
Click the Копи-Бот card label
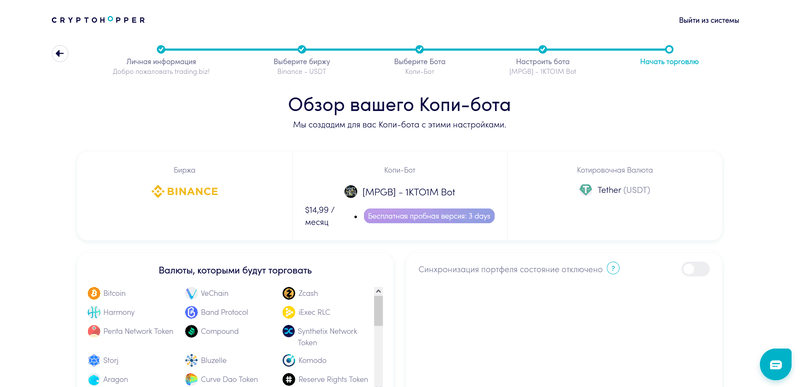click(399, 170)
